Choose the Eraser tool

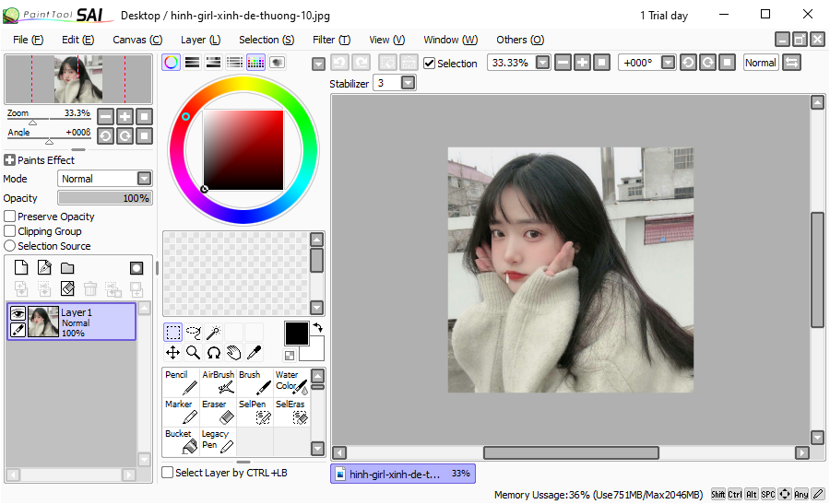218,413
